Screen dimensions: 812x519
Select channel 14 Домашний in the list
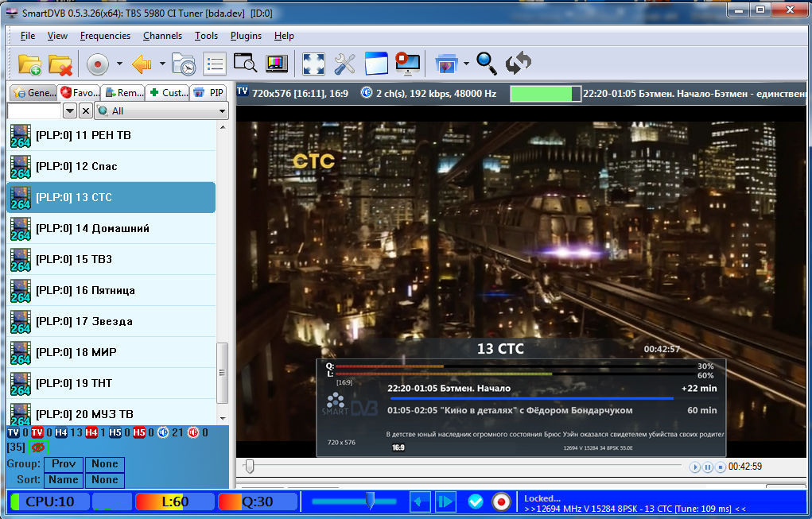coord(111,228)
